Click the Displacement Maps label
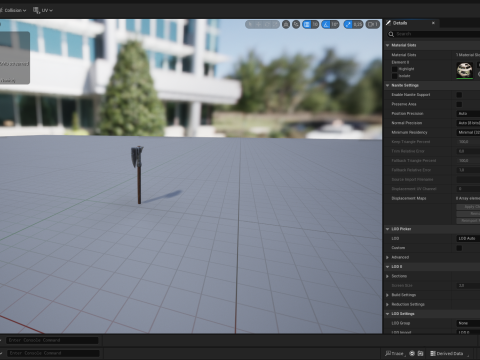480x360 pixels. (x=409, y=198)
